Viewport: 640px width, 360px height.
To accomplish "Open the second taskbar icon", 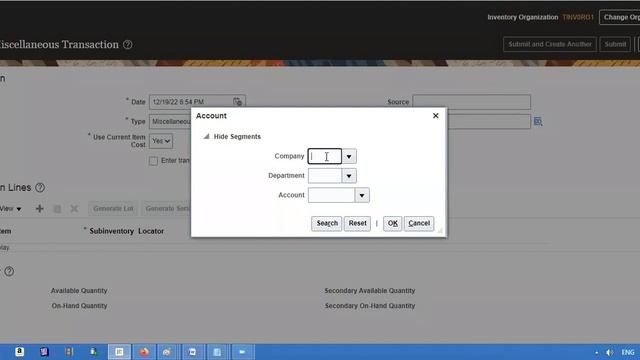I will 44,352.
